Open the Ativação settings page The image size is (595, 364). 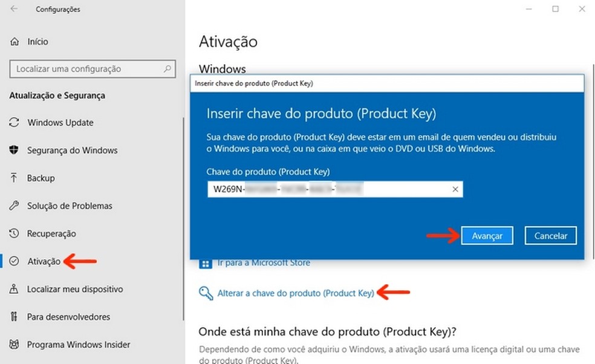click(x=44, y=262)
